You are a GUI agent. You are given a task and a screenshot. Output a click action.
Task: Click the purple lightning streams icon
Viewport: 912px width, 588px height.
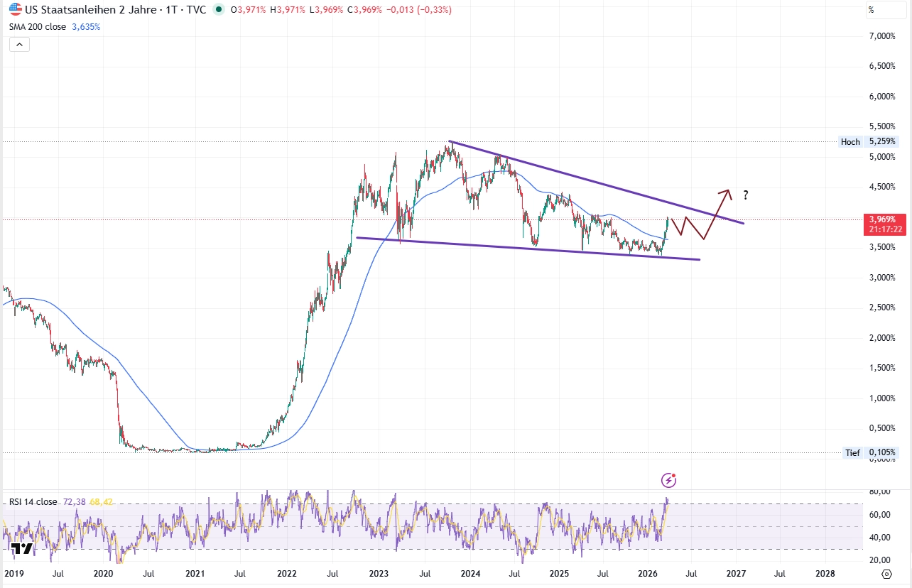[668, 481]
